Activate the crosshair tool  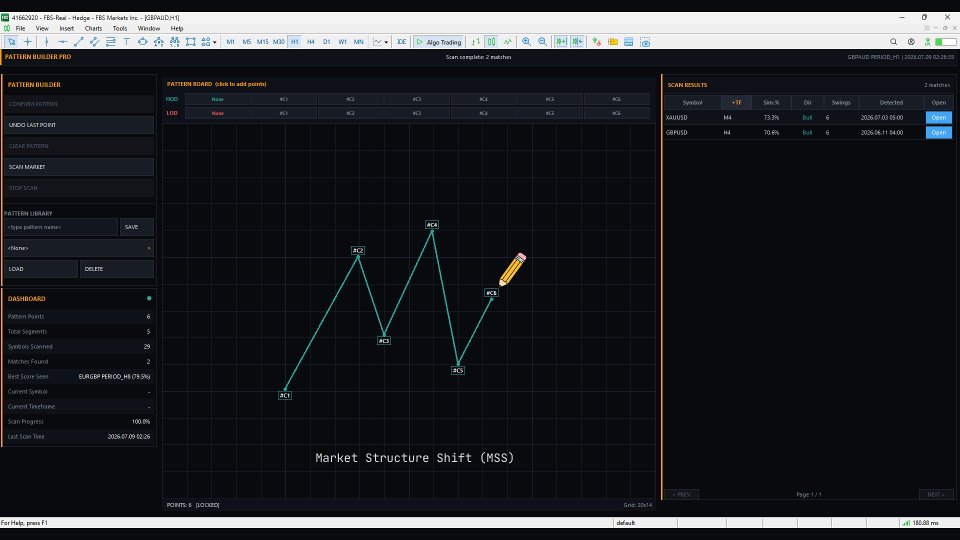coord(28,42)
